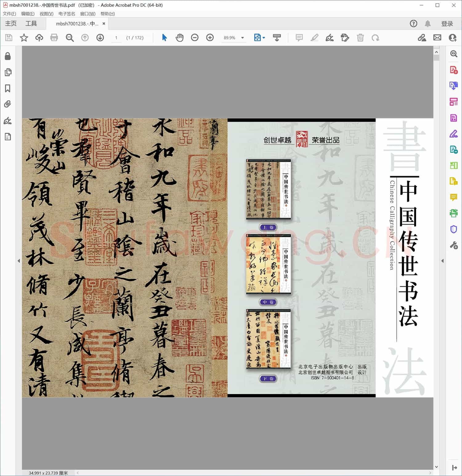
Task: Open Page Thumbnails panel
Action: coord(8,72)
